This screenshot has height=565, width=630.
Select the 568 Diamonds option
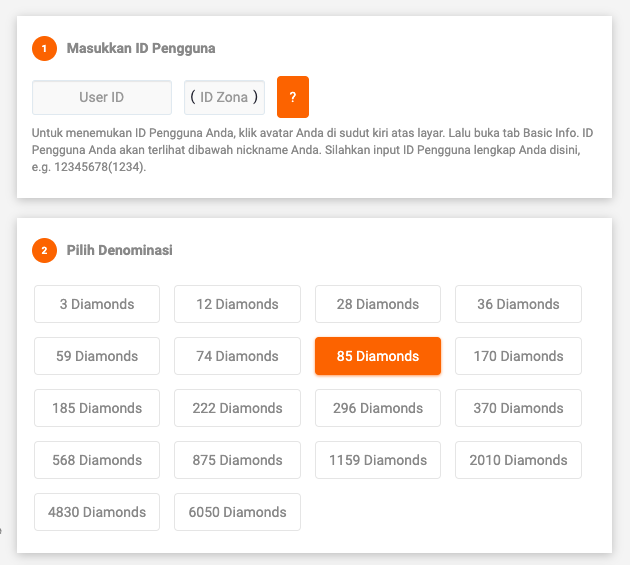[x=97, y=460]
